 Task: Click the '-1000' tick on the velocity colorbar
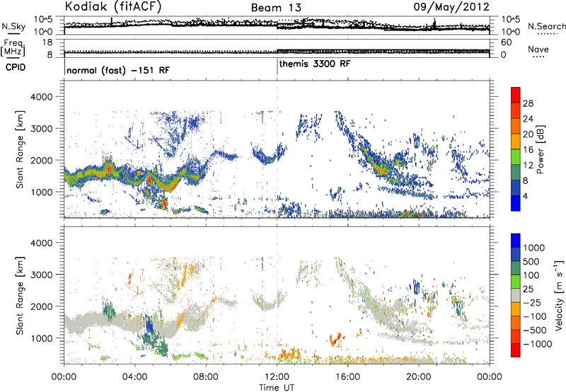pyautogui.click(x=538, y=344)
